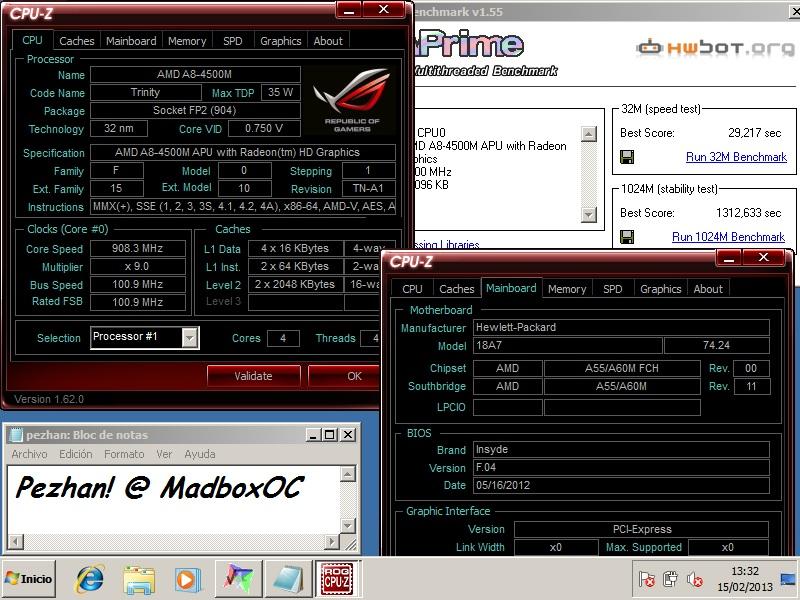Open Mainboard tab in left CPU-Z window
Screen dimensions: 800x600
(x=131, y=41)
